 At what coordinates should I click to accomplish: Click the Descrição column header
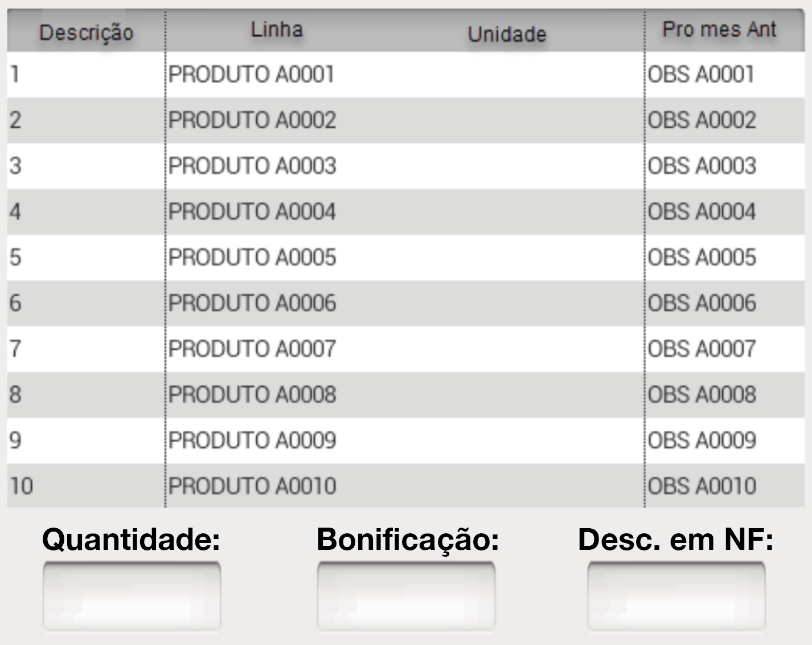click(86, 32)
